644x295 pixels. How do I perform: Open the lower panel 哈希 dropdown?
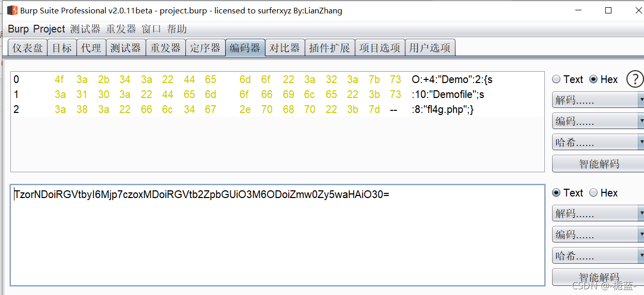598,256
